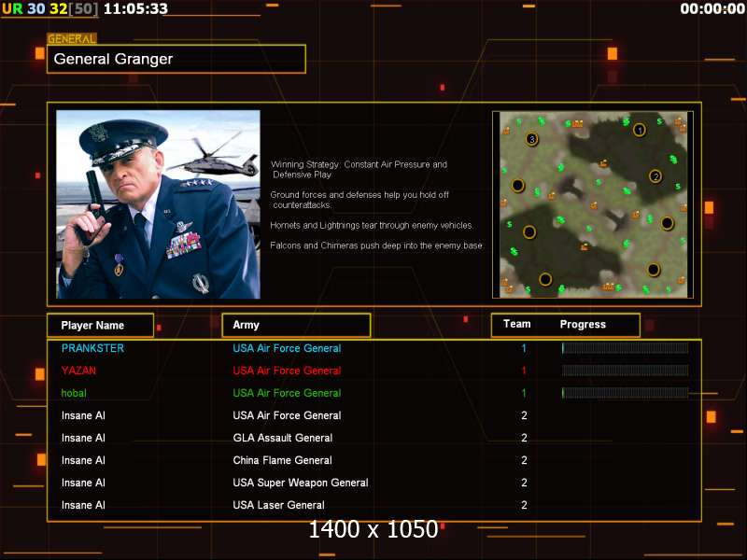Click Insane AI name beside USA Super Weapon General

click(x=83, y=483)
